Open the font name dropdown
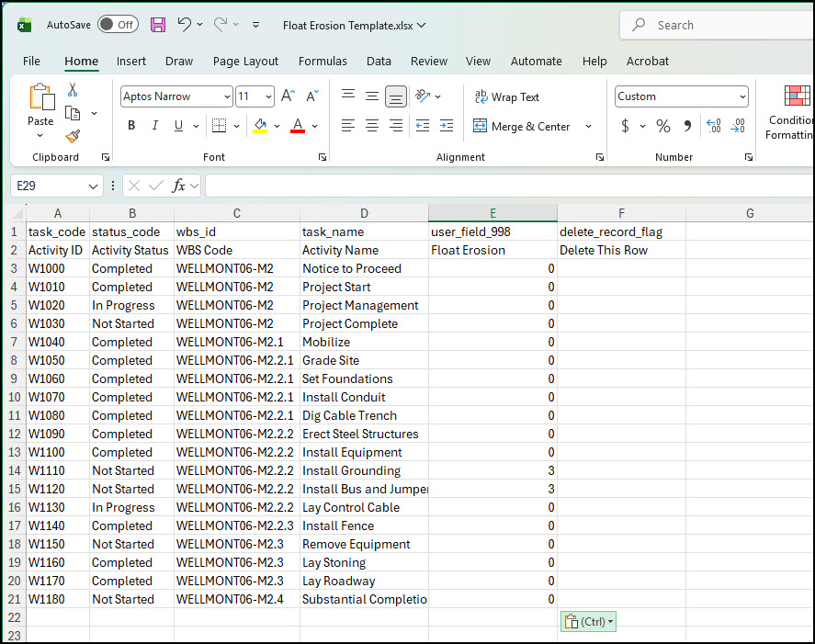 227,96
